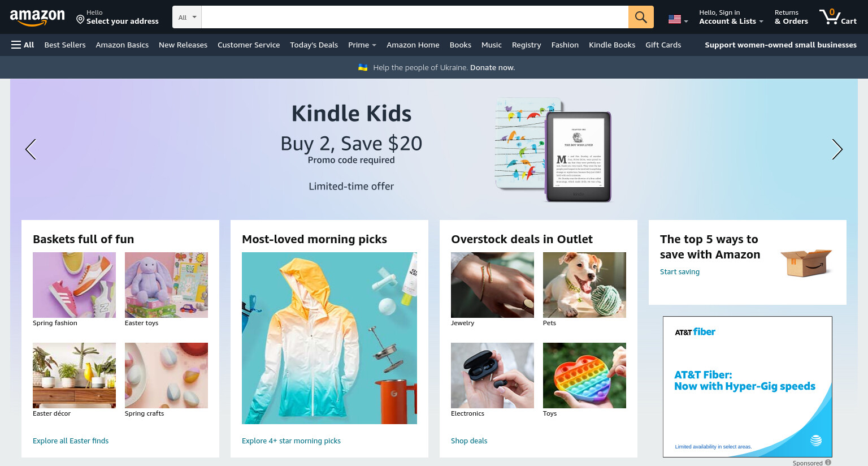Advance to next banner slide arrow

click(x=837, y=149)
